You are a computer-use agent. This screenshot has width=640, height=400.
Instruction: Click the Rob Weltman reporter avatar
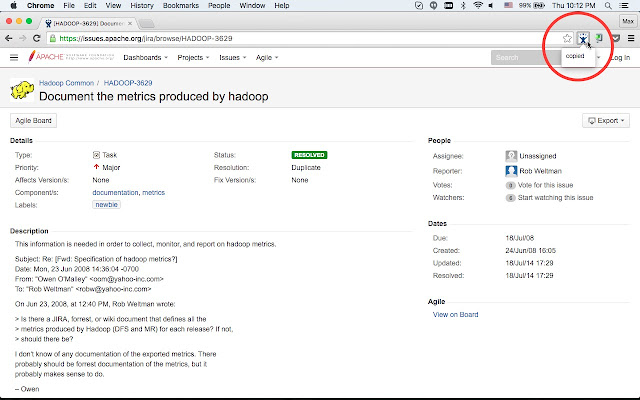511,171
